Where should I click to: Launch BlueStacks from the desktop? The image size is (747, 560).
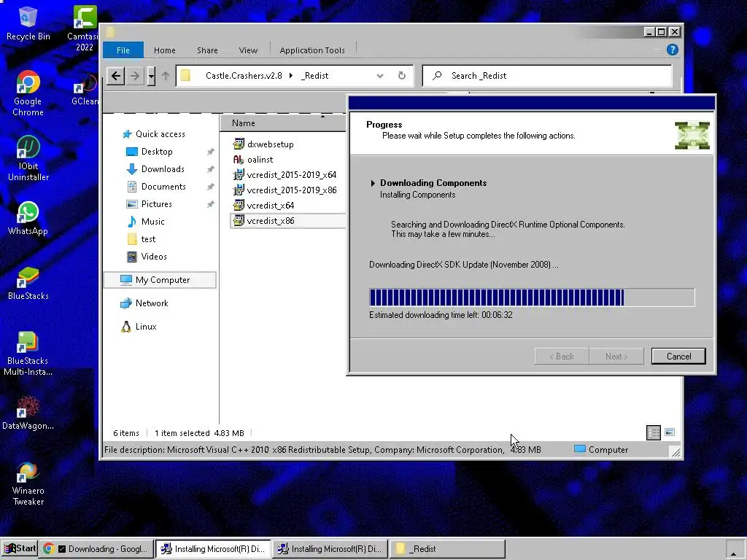pos(28,283)
